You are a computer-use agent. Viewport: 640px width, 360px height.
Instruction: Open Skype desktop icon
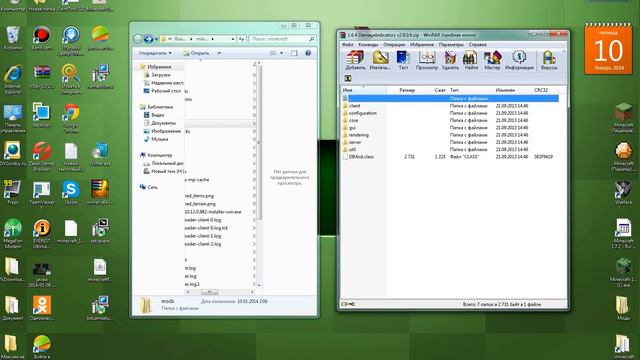tap(71, 193)
